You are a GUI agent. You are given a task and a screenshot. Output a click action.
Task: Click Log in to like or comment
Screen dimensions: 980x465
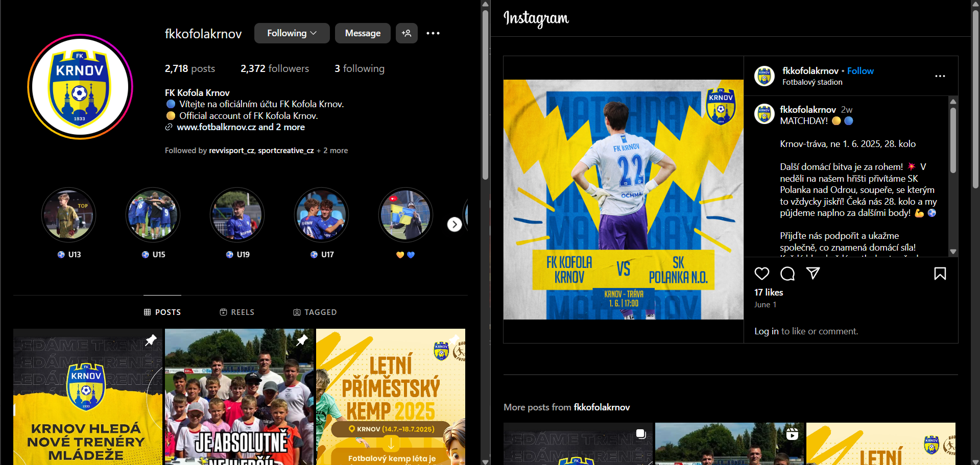pyautogui.click(x=767, y=331)
